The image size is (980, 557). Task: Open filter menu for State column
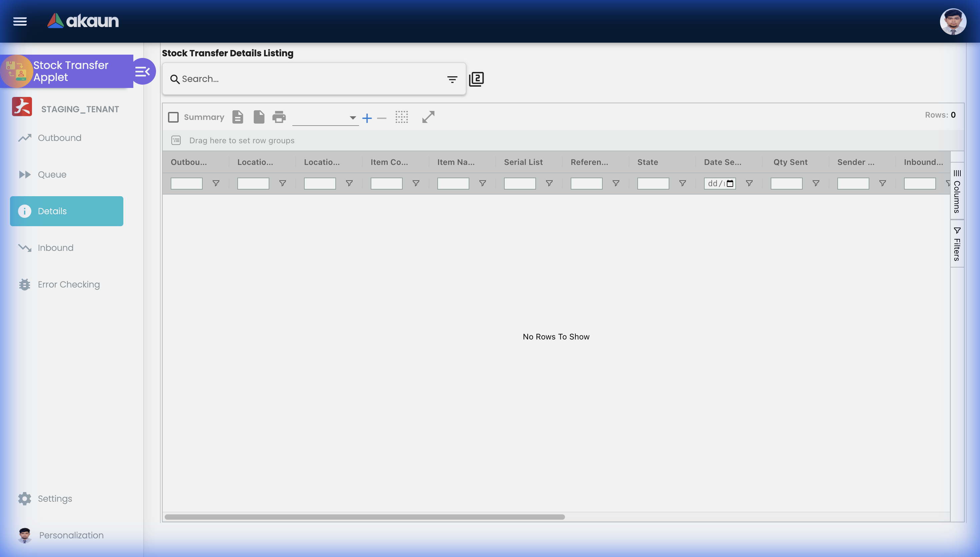click(682, 184)
